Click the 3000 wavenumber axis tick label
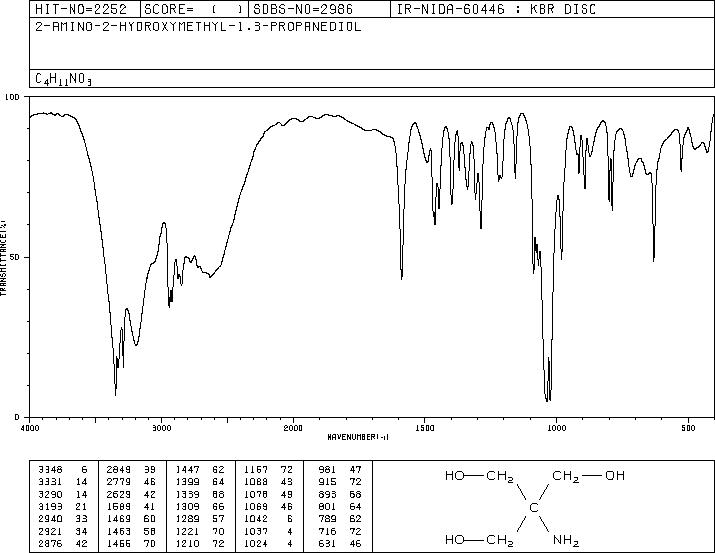Screen dimensions: 715x553 click(x=161, y=428)
